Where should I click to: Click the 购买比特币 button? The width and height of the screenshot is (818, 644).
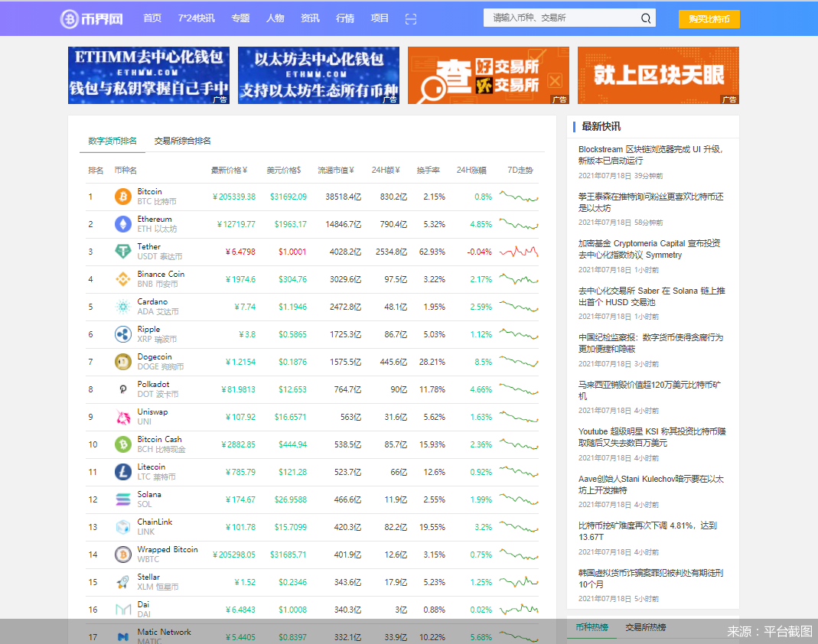point(709,18)
